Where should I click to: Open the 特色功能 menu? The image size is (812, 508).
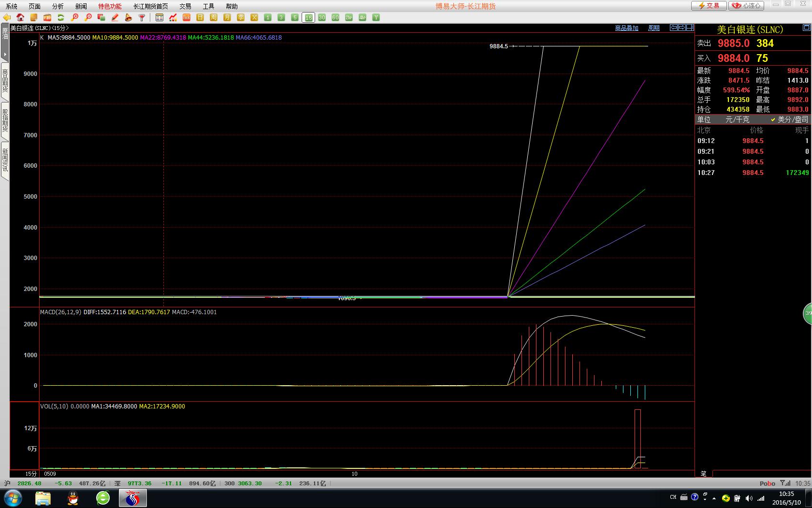[x=110, y=6]
